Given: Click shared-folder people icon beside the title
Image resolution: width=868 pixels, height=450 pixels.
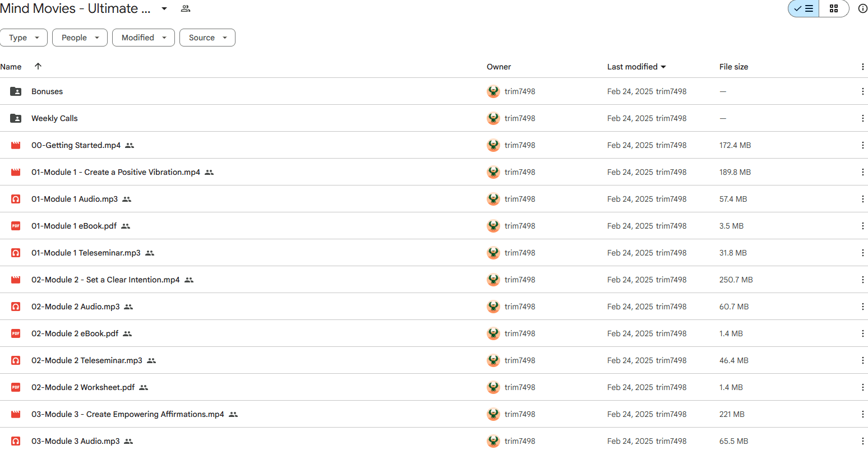Looking at the screenshot, I should coord(186,8).
